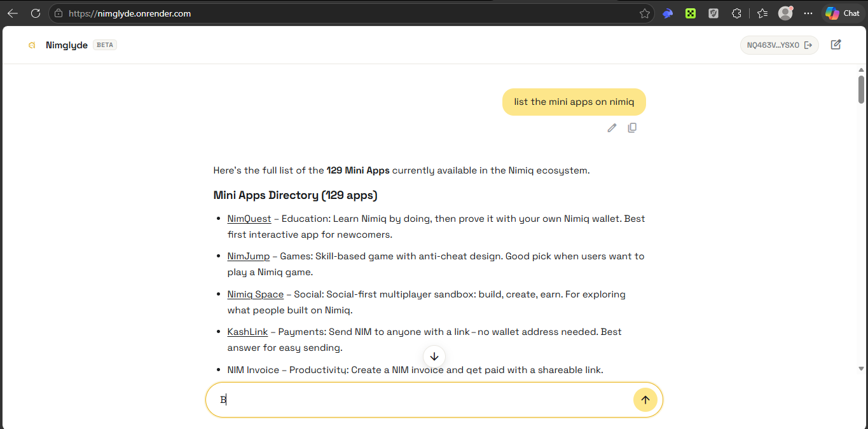Open Copilot Chat in the browser toolbar
The image size is (868, 429).
click(843, 13)
